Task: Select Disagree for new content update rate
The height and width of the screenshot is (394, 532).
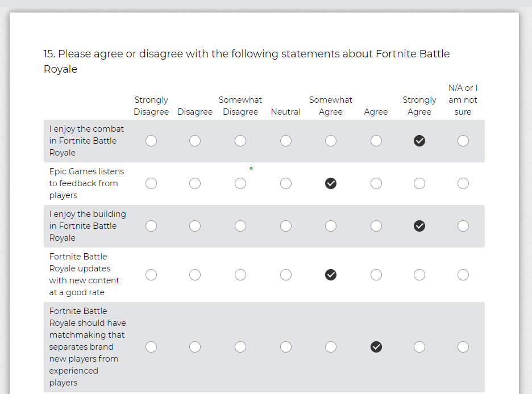Action: pyautogui.click(x=195, y=275)
